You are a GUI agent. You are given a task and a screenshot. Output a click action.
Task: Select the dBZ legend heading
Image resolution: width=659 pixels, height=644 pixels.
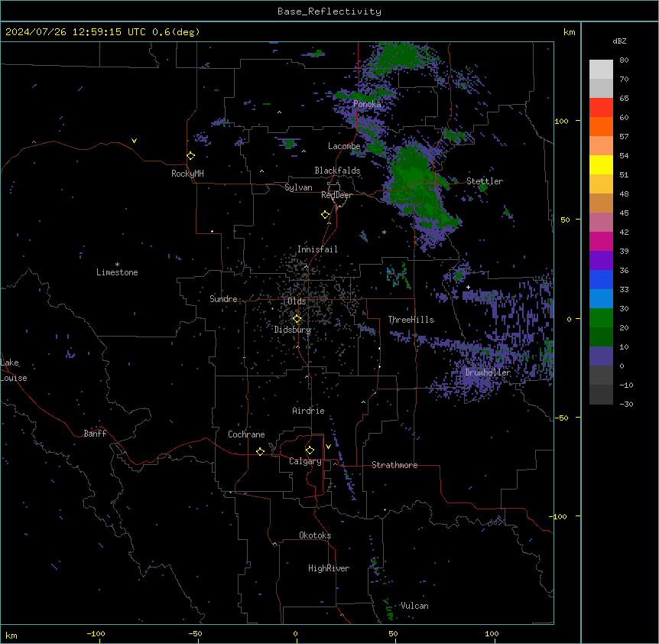pyautogui.click(x=619, y=41)
